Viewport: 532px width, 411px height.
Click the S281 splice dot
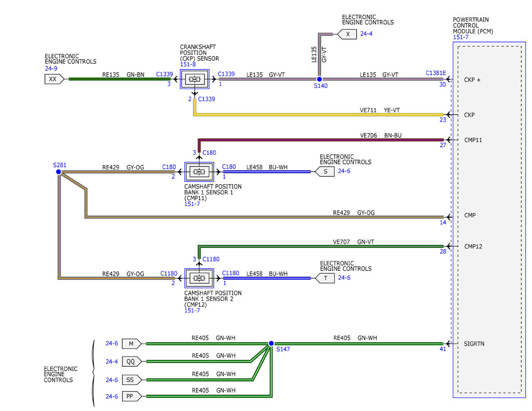59,172
